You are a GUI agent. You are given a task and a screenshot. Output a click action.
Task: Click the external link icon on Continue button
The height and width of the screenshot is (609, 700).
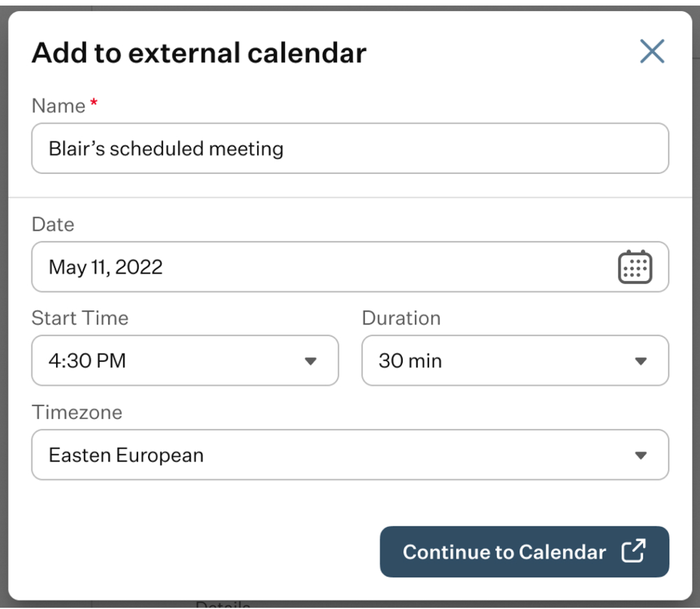[x=633, y=551]
